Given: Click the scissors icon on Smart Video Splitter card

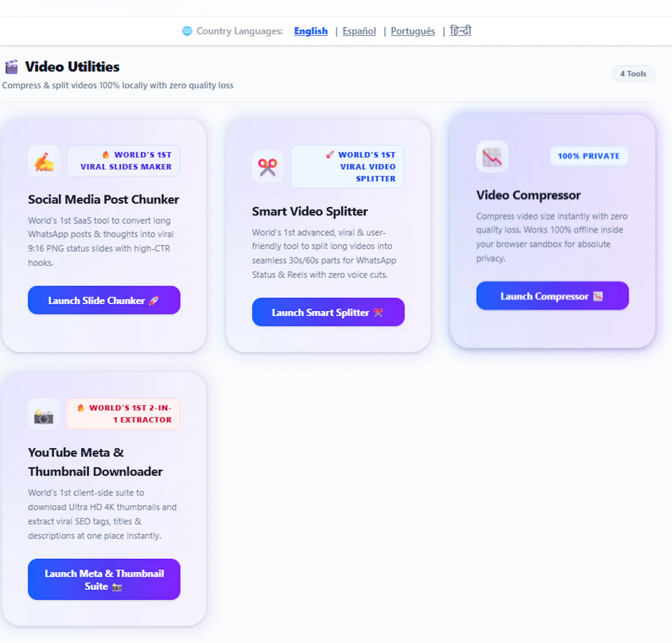Looking at the screenshot, I should [268, 167].
